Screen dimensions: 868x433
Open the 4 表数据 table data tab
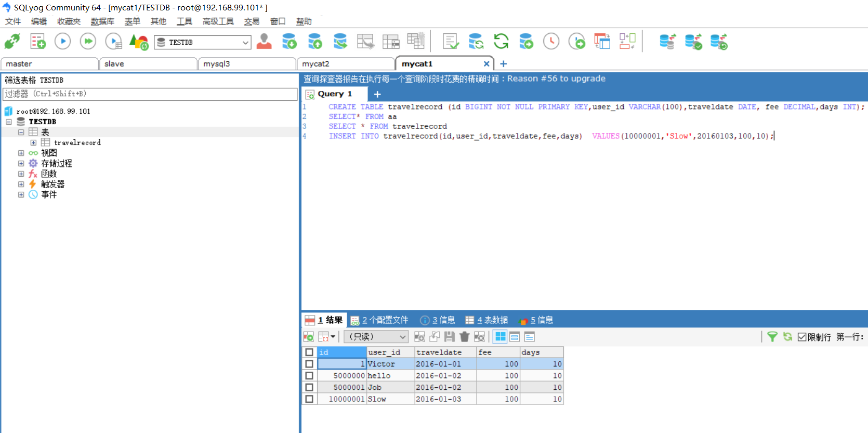486,320
